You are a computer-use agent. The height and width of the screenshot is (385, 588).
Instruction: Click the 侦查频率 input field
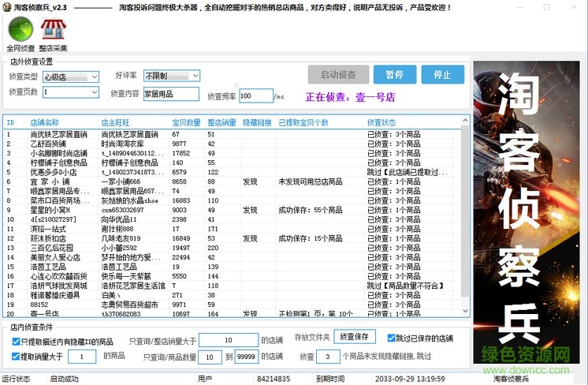(254, 95)
